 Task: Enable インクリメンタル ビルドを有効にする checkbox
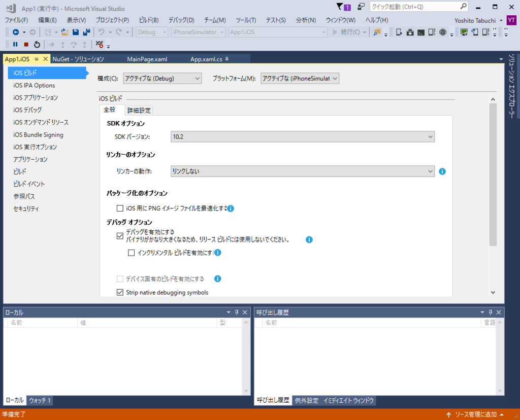(x=132, y=253)
